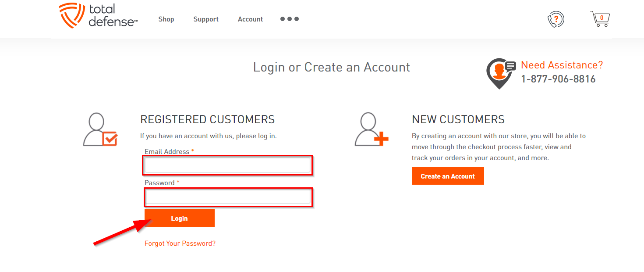Open the Shop menu
644x272 pixels.
[x=166, y=19]
